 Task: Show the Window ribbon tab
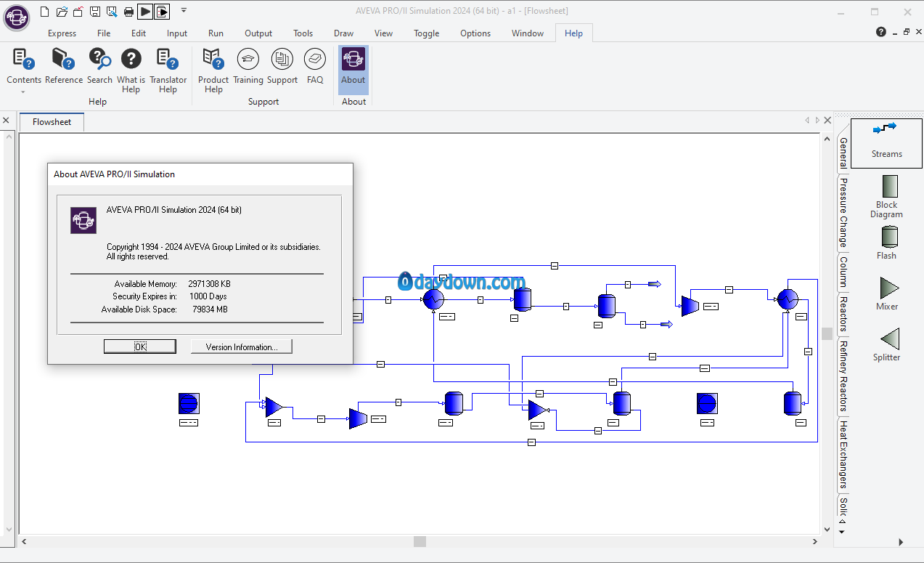[528, 33]
